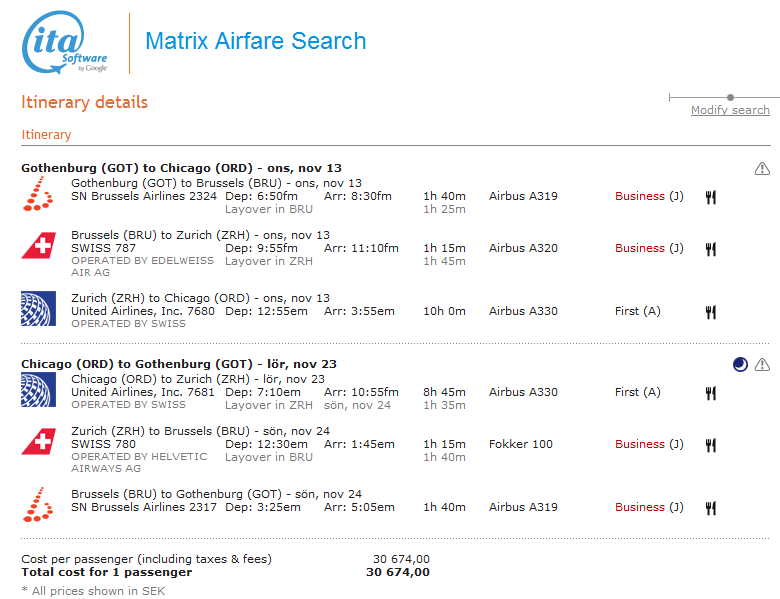Screen dimensions: 780x599
Task: Click Business (J) fare class for SWISS 787
Action: coord(649,248)
